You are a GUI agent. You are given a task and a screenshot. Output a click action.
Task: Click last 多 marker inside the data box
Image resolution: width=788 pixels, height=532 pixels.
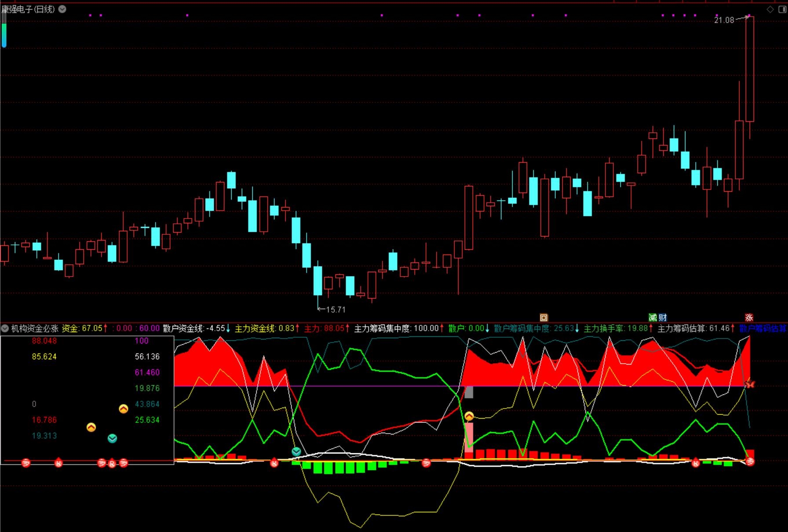pos(124,463)
